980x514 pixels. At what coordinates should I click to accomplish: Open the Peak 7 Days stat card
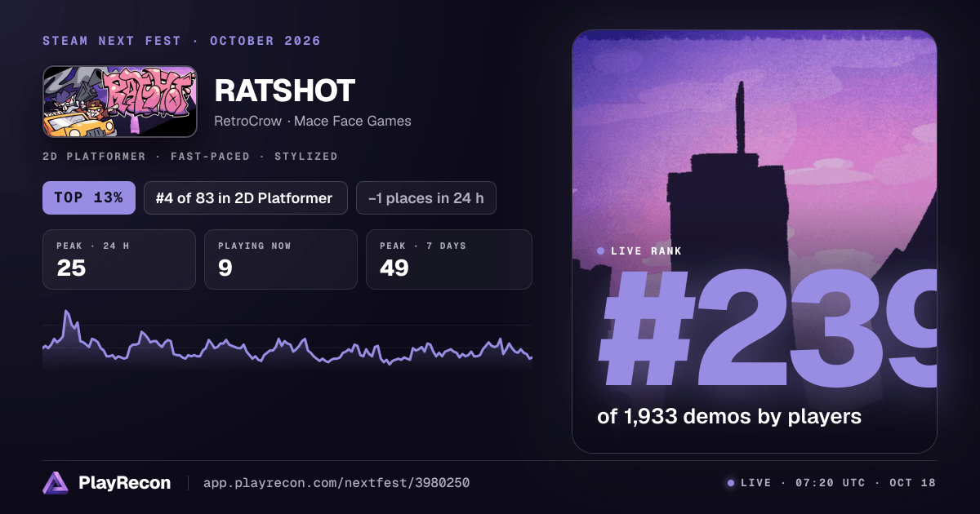point(449,259)
